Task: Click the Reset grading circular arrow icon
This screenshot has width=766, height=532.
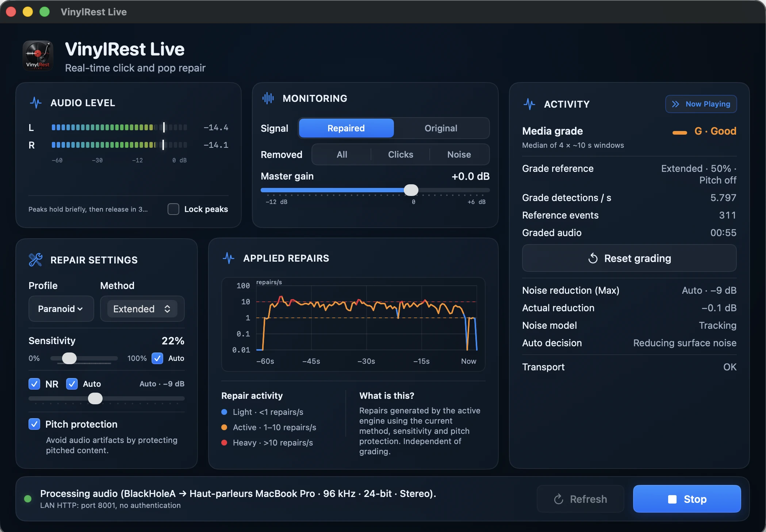Action: coord(593,258)
